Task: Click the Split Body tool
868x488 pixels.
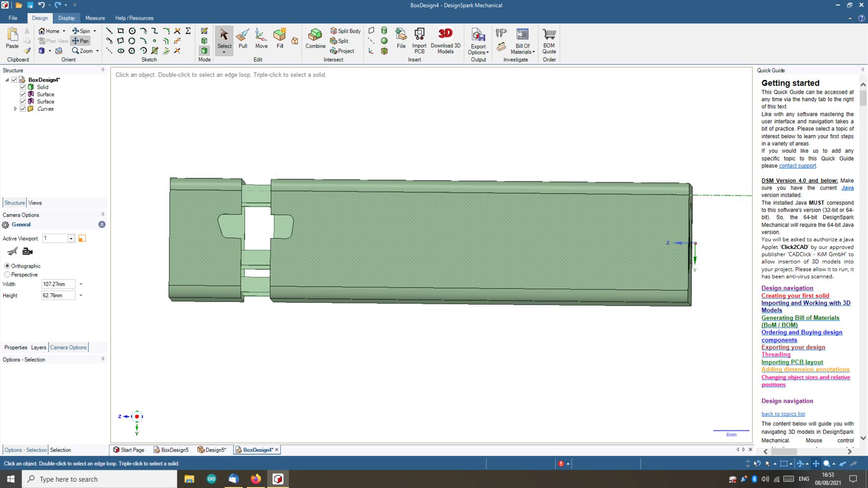Action: coord(346,31)
